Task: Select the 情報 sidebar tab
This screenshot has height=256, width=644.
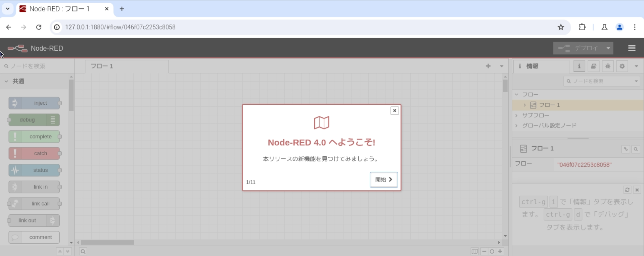Action: (541, 66)
